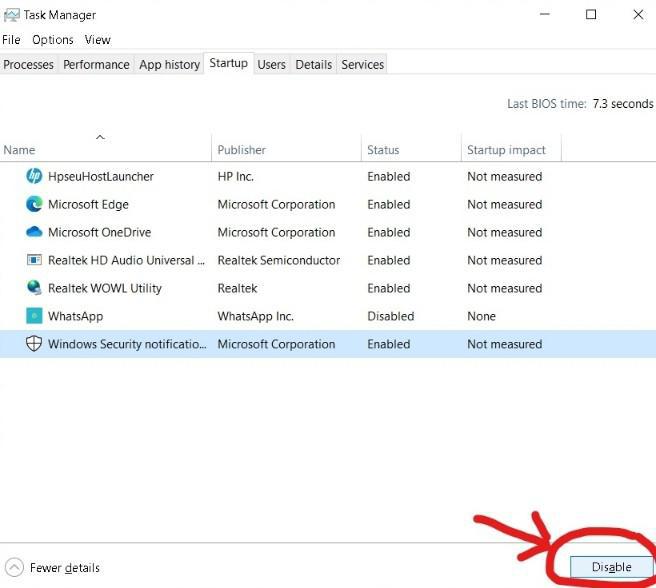Select the Realtek HD Audio Universal entry

tap(126, 260)
